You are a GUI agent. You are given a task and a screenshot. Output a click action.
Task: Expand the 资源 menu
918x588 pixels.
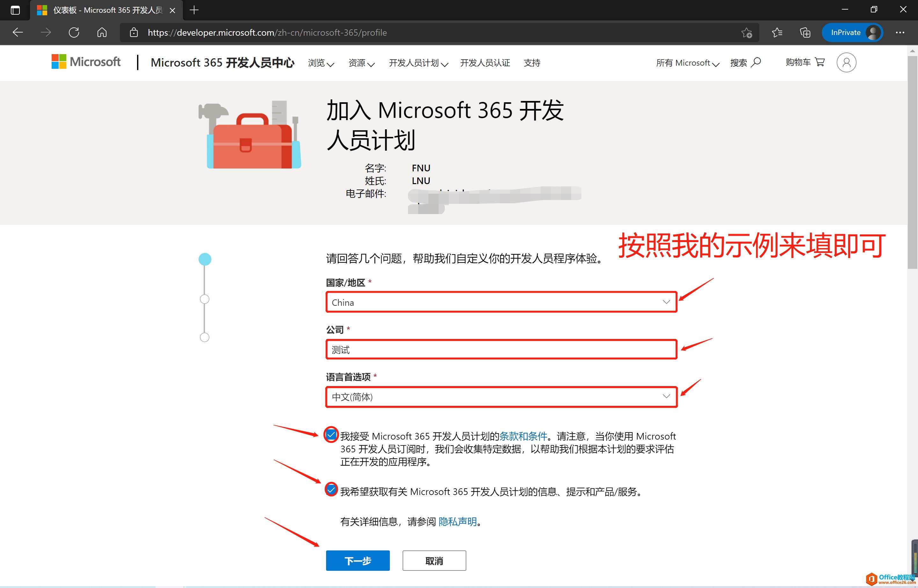pos(361,63)
